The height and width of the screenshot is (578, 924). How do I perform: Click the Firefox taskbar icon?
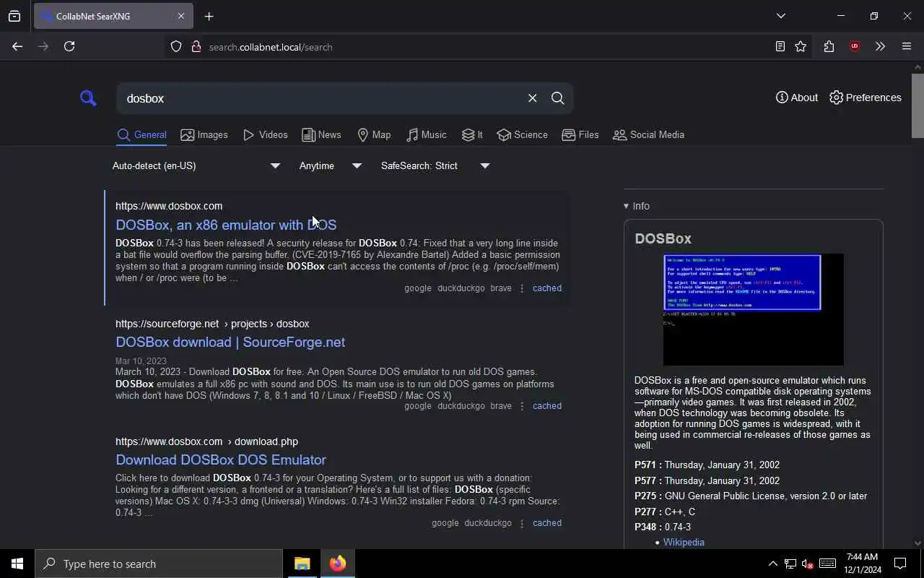click(338, 564)
